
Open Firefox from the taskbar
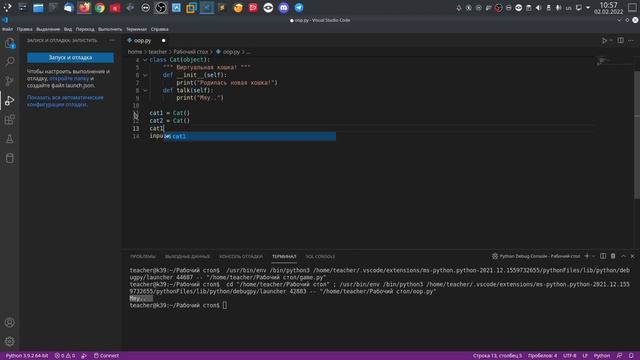[x=84, y=7]
